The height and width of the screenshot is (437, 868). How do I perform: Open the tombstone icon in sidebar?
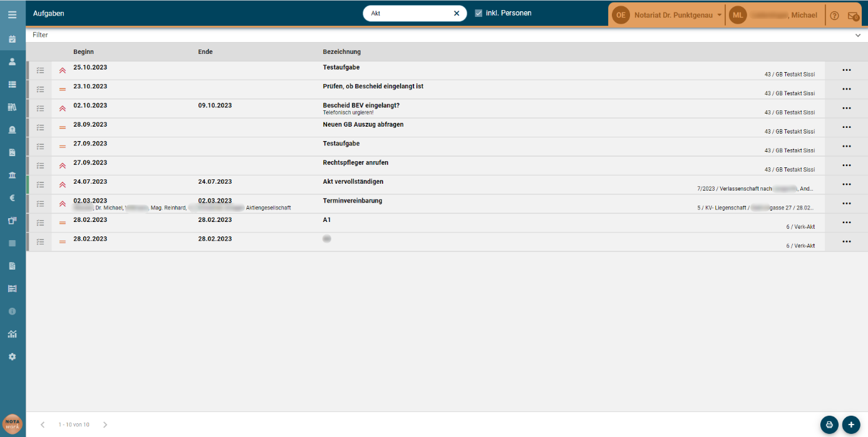(12, 130)
